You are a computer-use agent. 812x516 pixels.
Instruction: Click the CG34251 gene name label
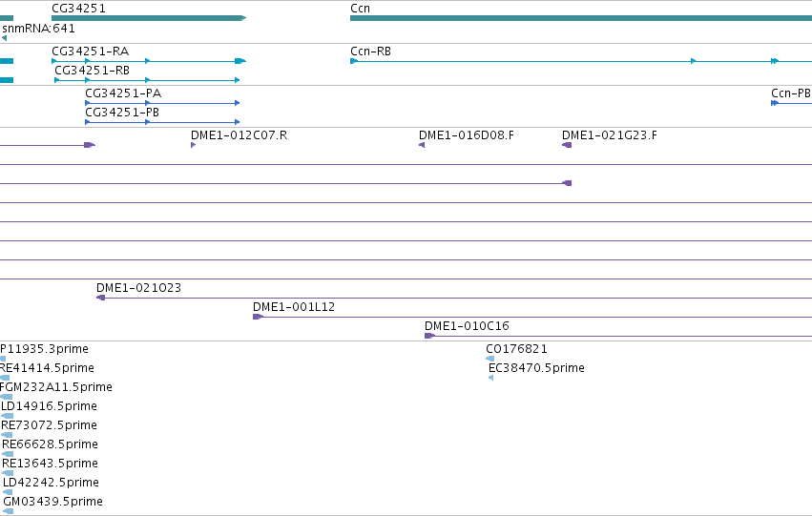(78, 9)
